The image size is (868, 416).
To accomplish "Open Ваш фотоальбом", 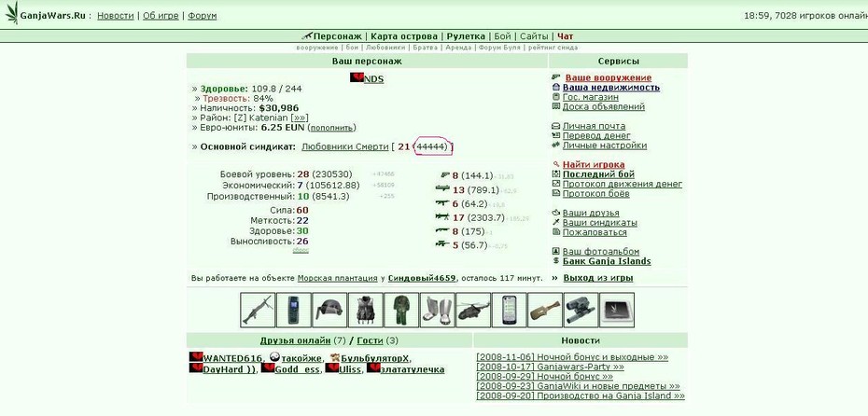I will [x=601, y=252].
